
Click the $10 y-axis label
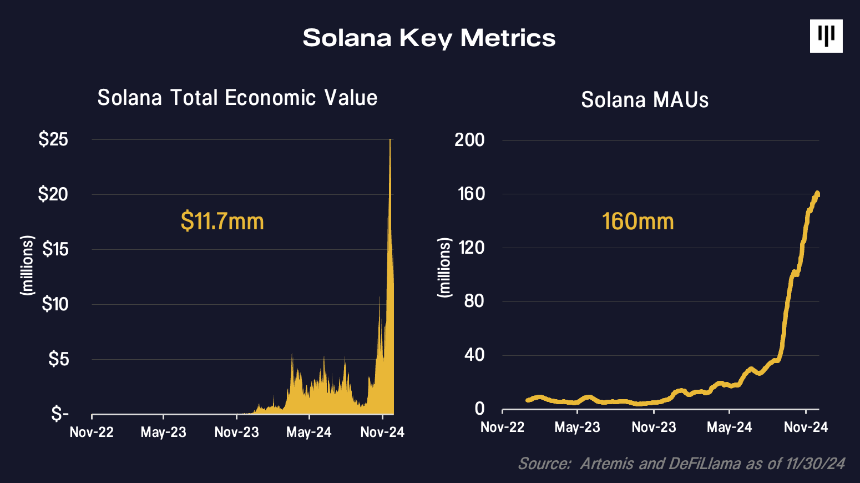point(55,304)
